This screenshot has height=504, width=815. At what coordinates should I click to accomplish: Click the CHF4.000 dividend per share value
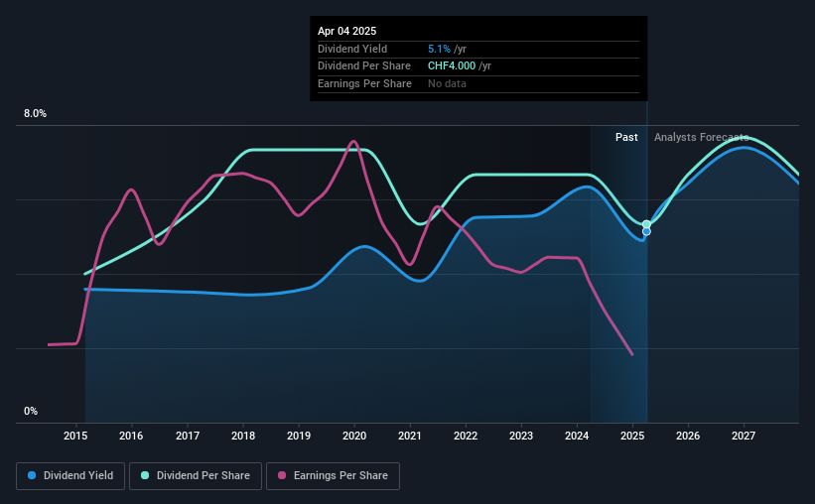[x=452, y=66]
